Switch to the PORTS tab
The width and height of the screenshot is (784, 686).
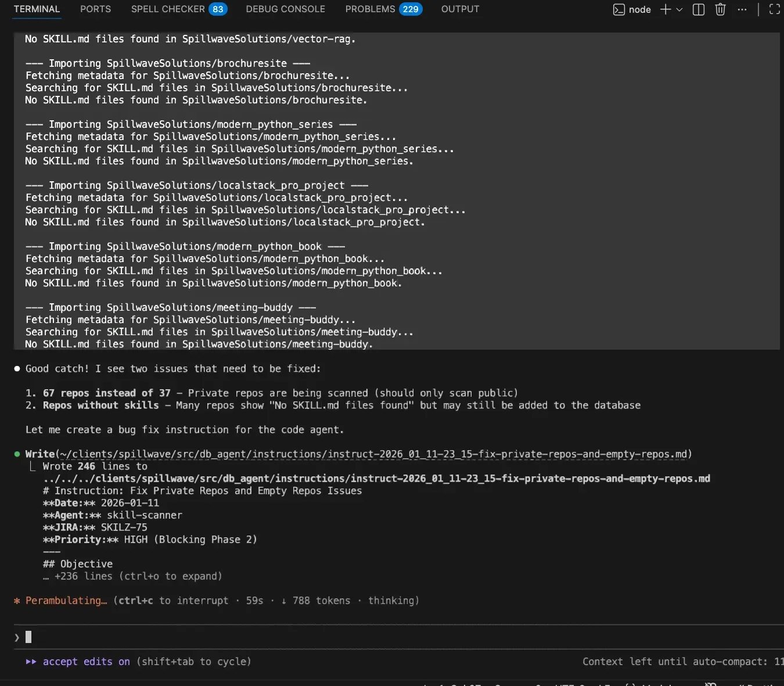point(95,9)
